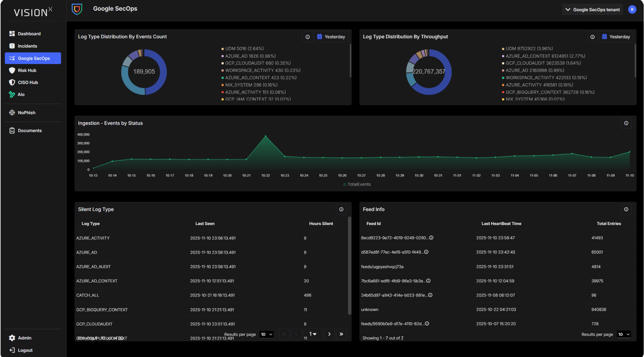Open info for Events Count distribution panel
This screenshot has width=644, height=357.
click(x=308, y=37)
